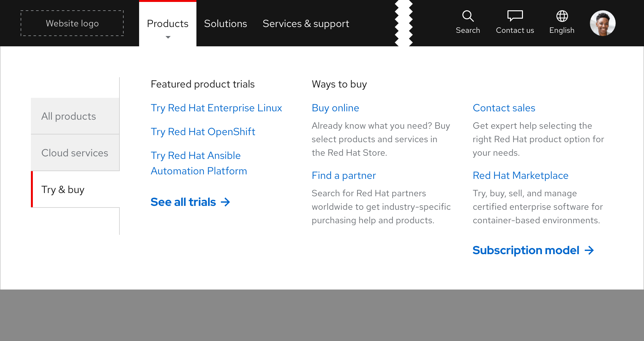This screenshot has width=644, height=341.
Task: Open the Solutions menu
Action: pos(225,23)
